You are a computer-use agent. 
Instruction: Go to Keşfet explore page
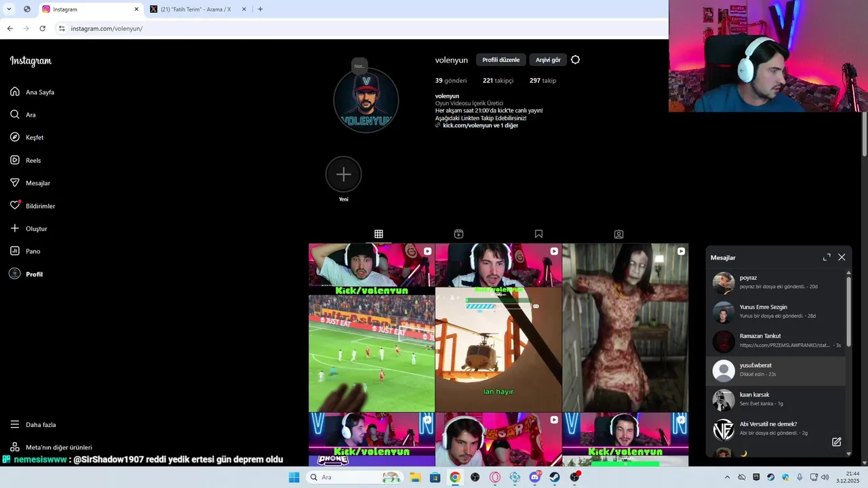[x=26, y=138]
